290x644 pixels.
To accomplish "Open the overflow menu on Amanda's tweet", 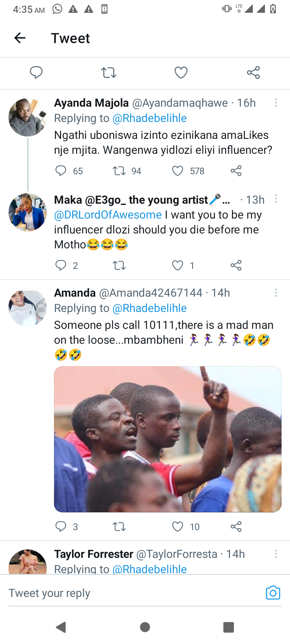I will (x=276, y=293).
